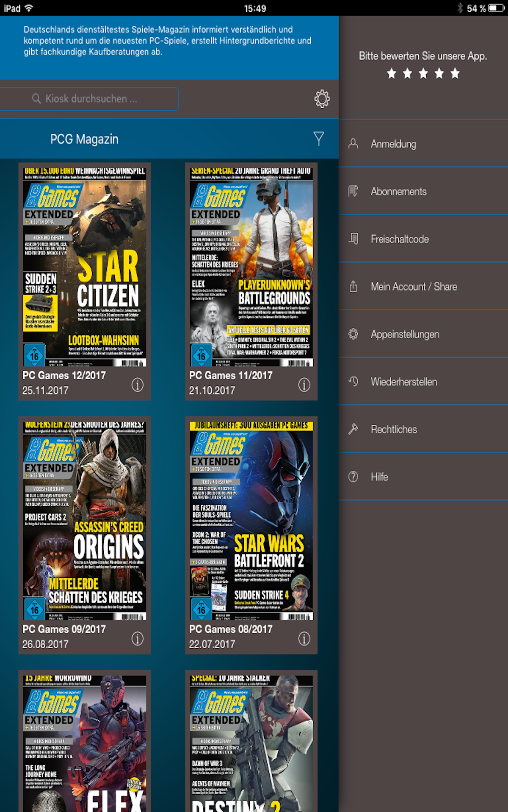508x812 pixels.
Task: Tap the PC Games 11/2017 title
Action: coord(231,375)
